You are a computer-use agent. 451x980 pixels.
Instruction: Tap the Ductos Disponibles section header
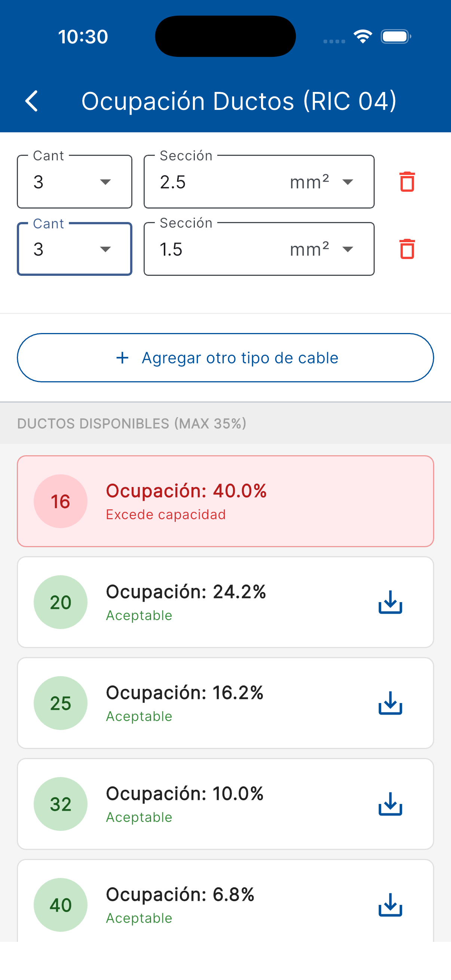click(x=132, y=423)
